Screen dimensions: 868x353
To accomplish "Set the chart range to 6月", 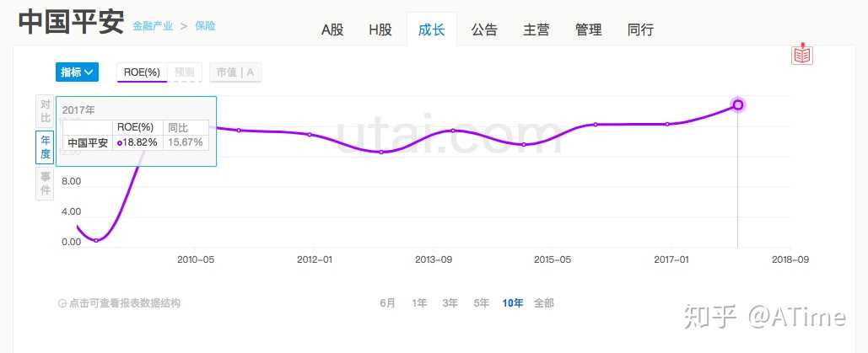I will (x=387, y=303).
